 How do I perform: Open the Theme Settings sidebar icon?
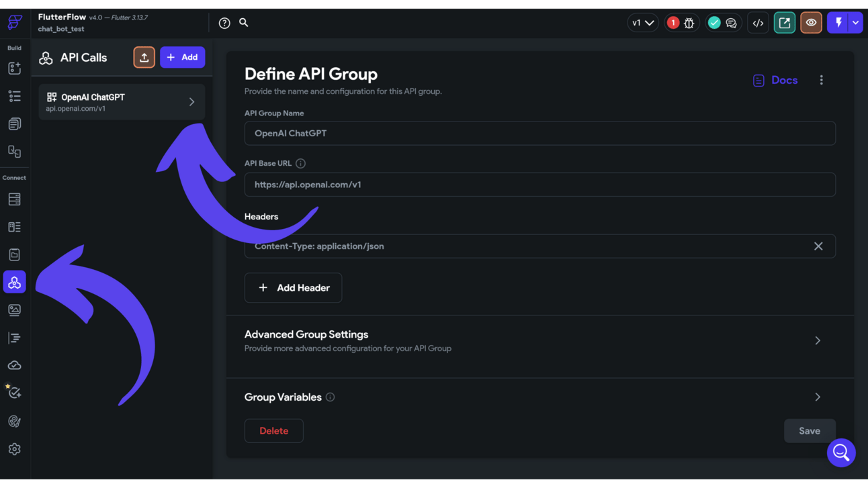(14, 422)
